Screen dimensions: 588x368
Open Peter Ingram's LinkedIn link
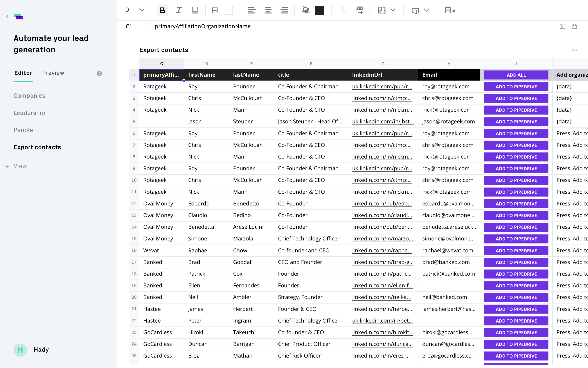[382, 321]
